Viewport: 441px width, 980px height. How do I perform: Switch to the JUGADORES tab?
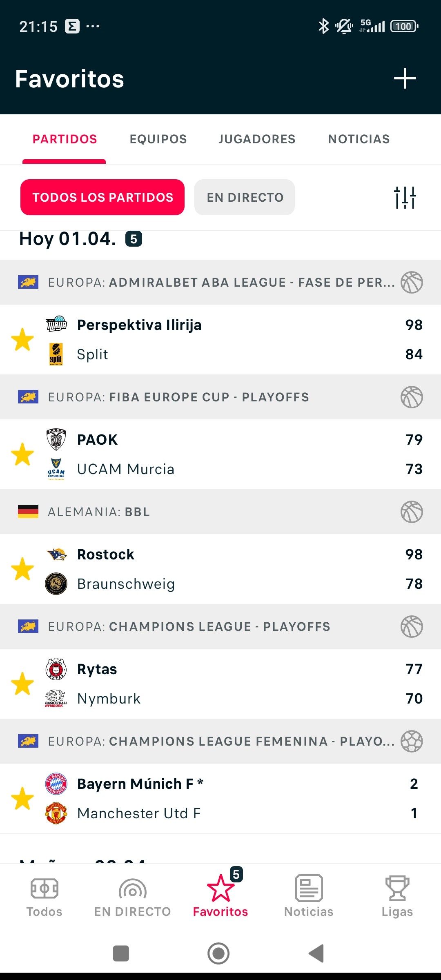[x=257, y=139]
